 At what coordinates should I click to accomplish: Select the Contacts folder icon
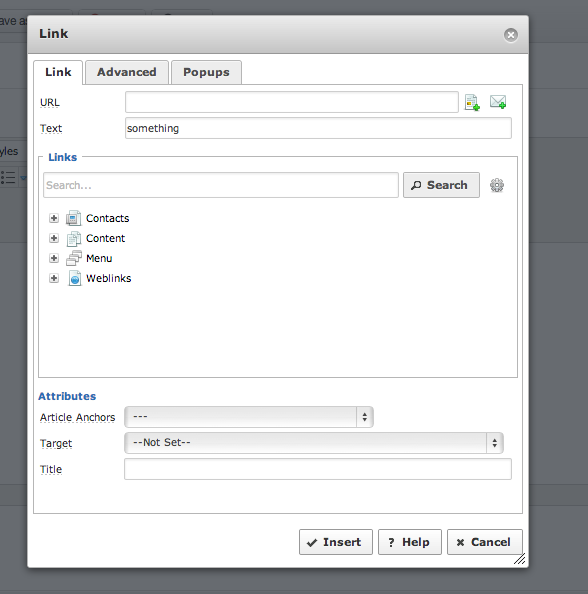pos(74,218)
